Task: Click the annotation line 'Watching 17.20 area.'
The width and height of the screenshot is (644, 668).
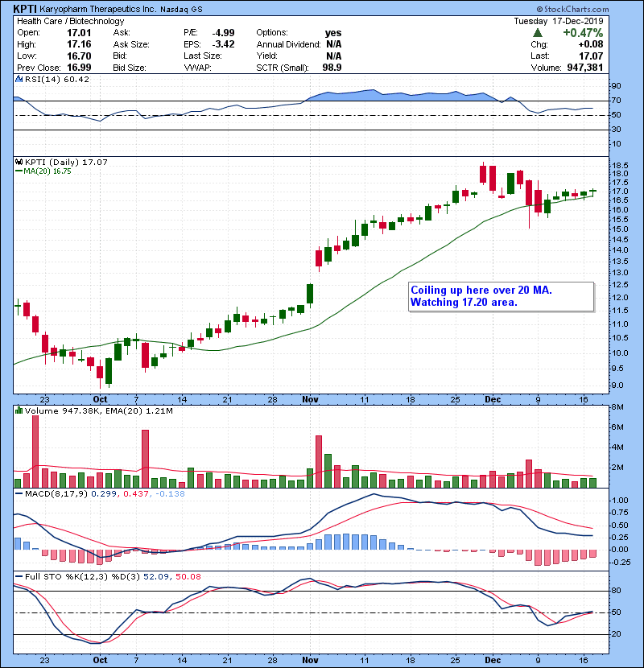Action: click(464, 303)
